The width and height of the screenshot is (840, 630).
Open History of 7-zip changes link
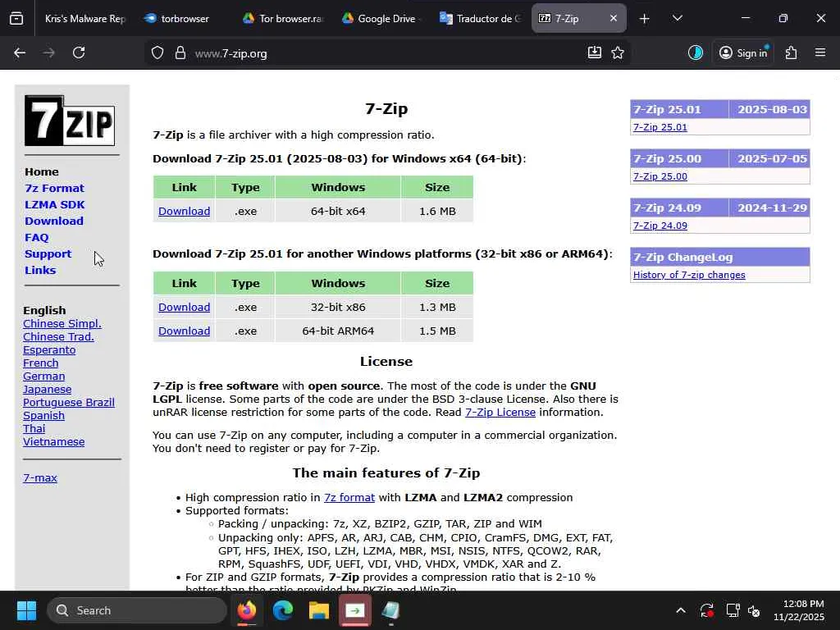[x=689, y=275]
